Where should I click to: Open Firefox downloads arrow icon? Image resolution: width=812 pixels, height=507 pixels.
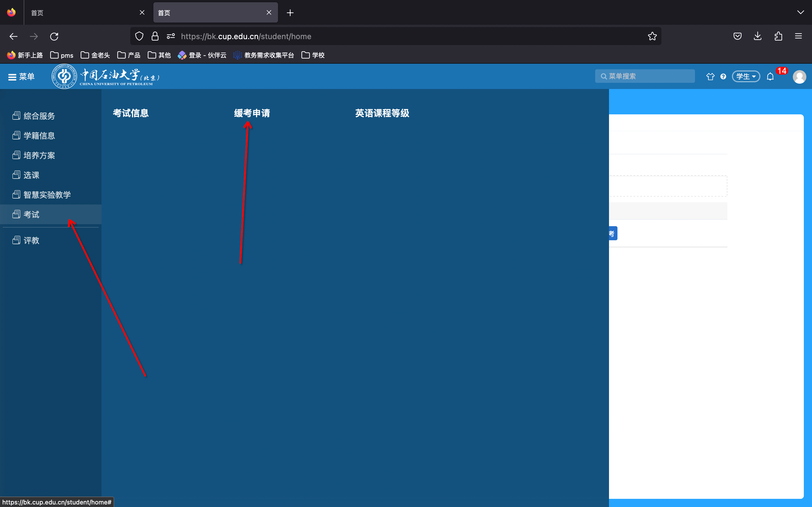click(x=757, y=36)
